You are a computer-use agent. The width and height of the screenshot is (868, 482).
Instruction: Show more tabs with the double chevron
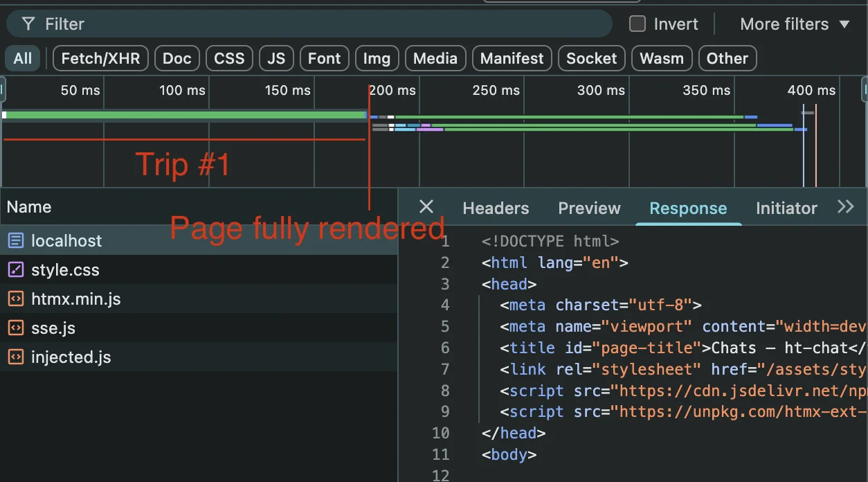tap(846, 206)
